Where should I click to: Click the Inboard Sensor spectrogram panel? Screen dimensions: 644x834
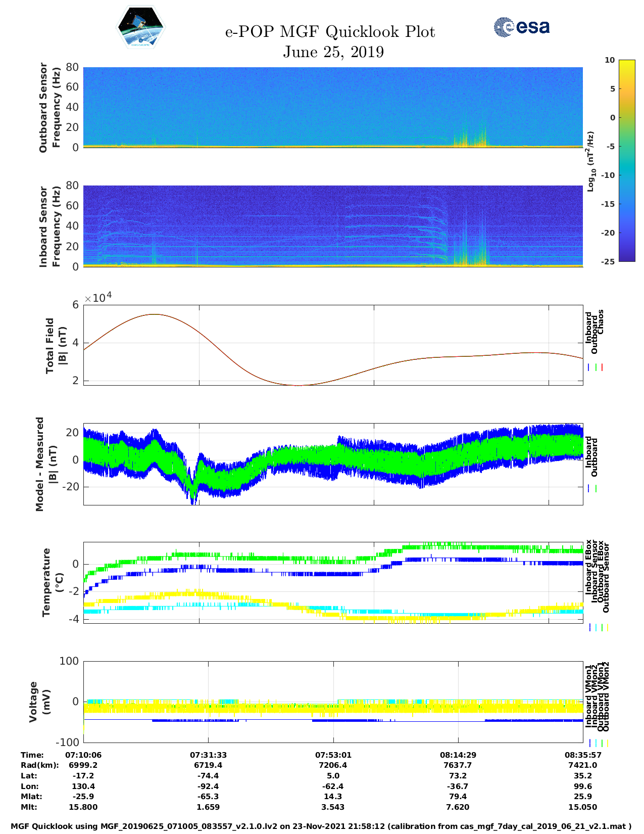click(x=333, y=226)
